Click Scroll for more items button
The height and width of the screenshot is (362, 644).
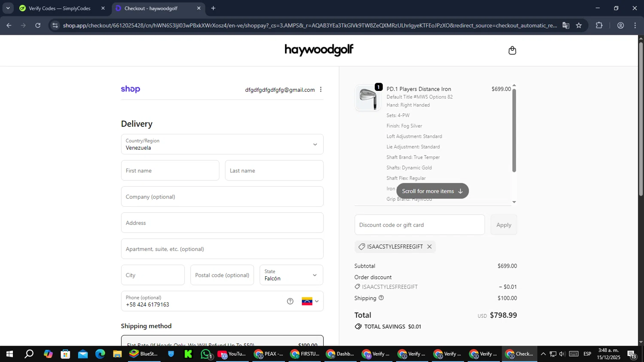coord(432,191)
